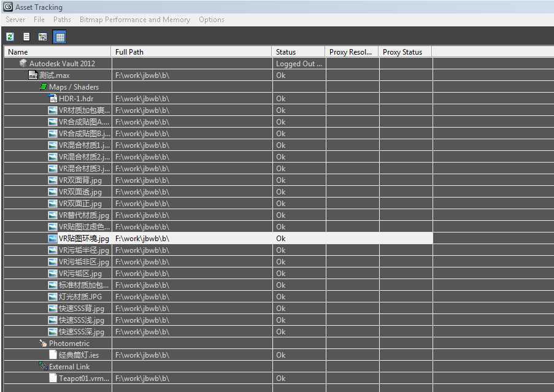The image size is (554, 392).
Task: Select the Maps / Shaders group
Action: click(x=218, y=87)
